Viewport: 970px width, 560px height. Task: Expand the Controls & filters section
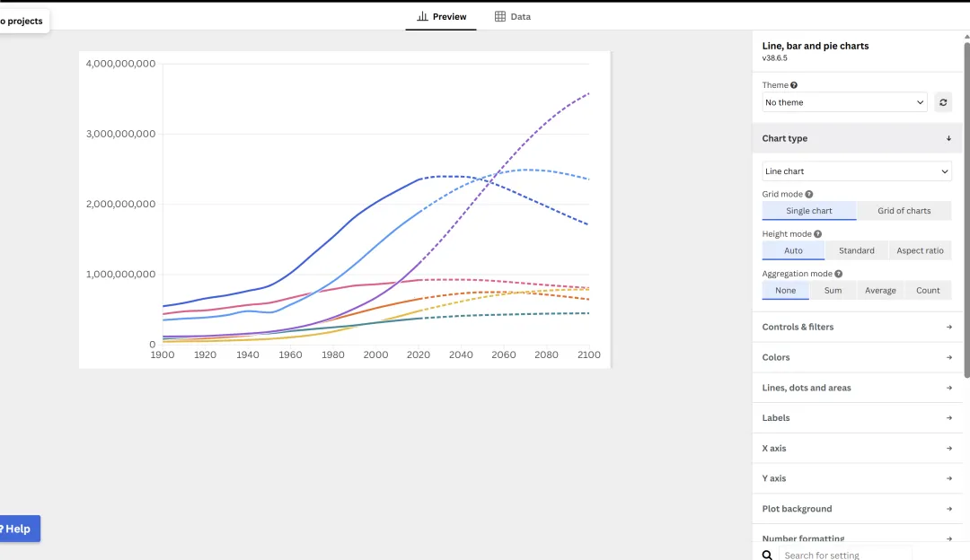[857, 327]
